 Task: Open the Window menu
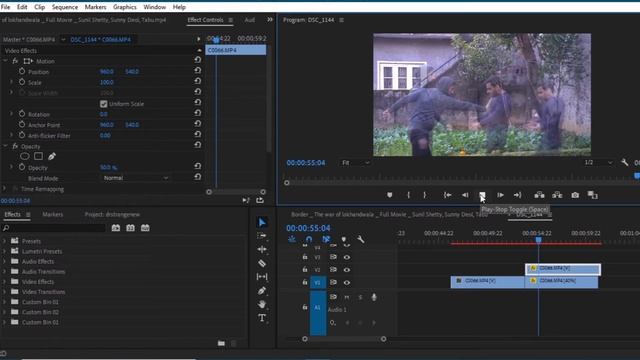tap(155, 7)
